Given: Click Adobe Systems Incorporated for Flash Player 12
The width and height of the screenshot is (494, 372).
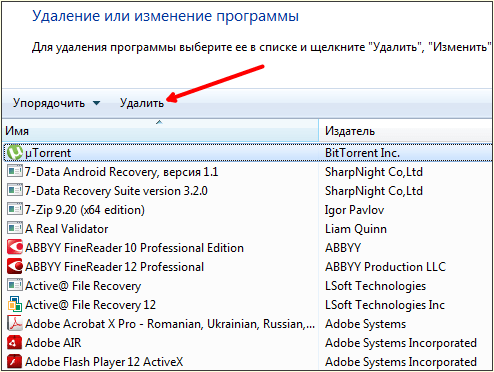Looking at the screenshot, I should pos(401,362).
